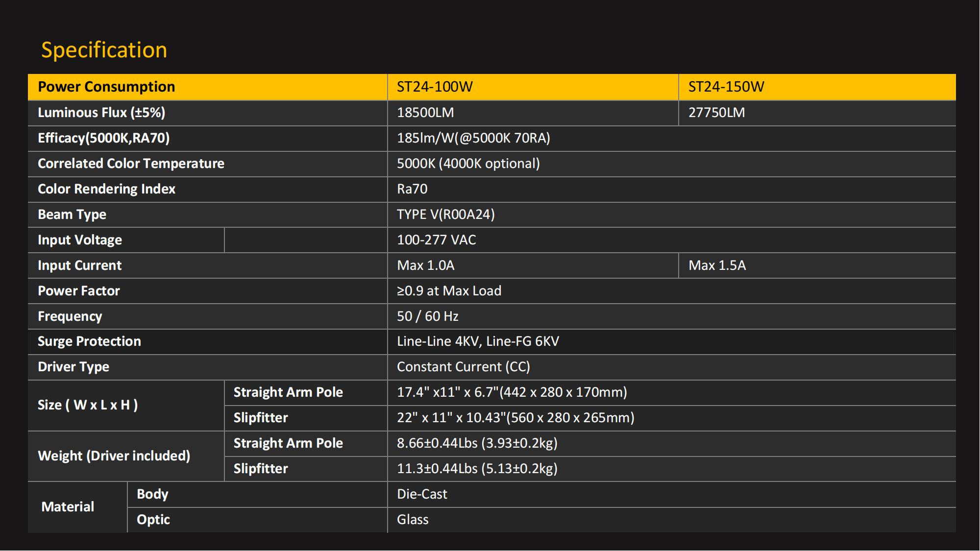Click the 'ST24-100W' column header

pos(435,87)
